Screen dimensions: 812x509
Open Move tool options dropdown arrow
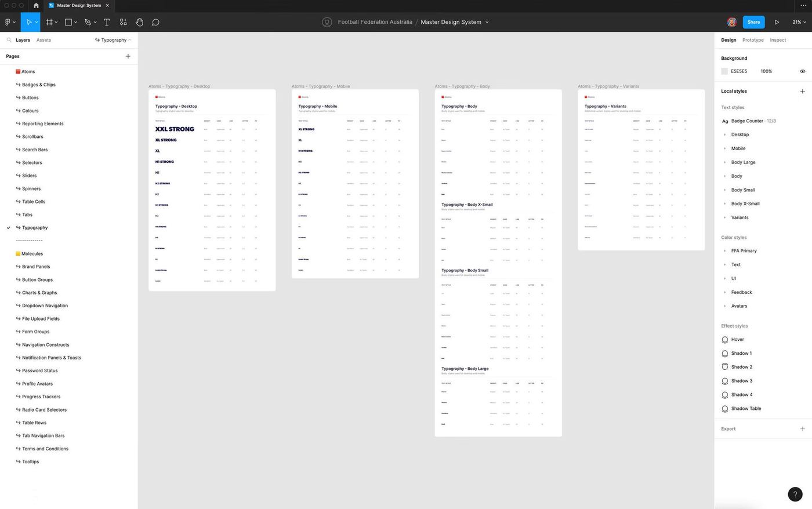(x=37, y=22)
